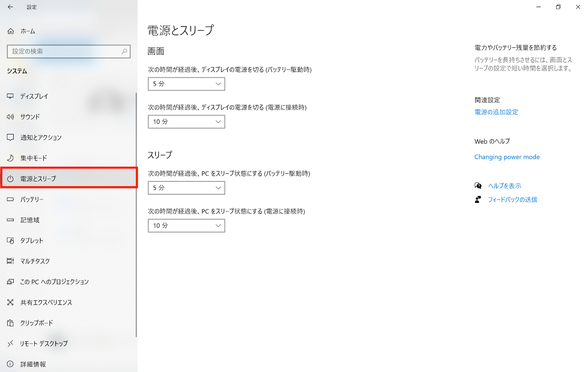
Task: Open the Changing power mode link
Action: (507, 157)
